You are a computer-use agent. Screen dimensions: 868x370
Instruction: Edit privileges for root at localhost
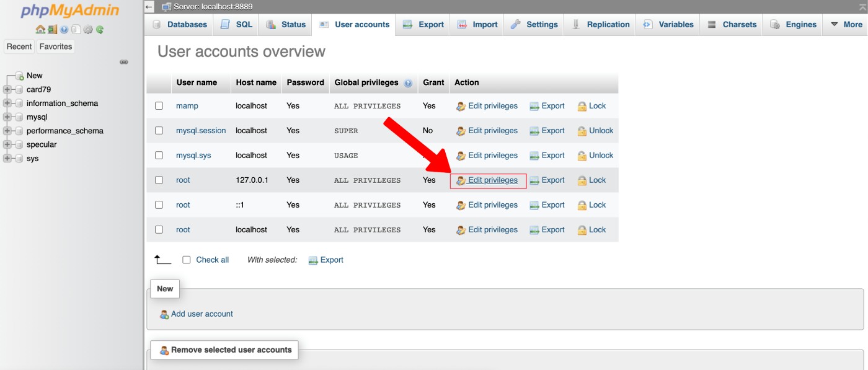point(487,230)
